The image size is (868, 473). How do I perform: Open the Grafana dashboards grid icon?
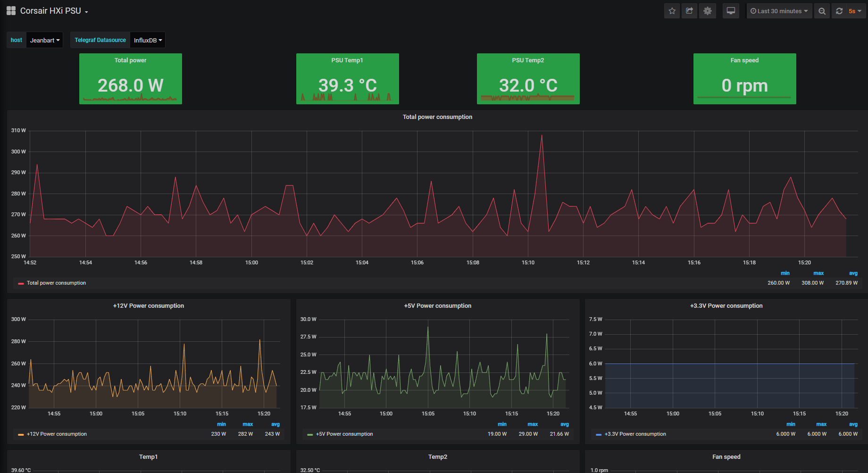(x=11, y=11)
